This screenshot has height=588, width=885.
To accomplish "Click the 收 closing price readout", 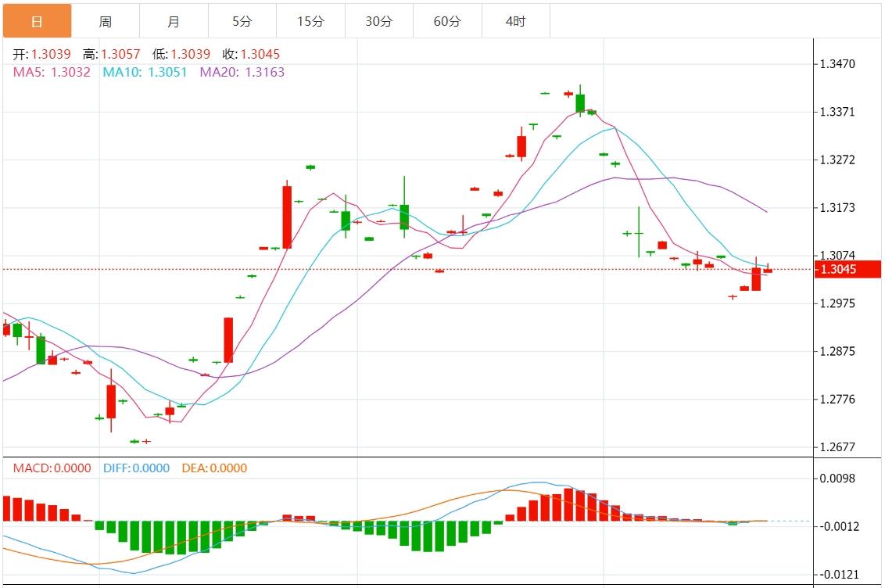I will point(251,54).
